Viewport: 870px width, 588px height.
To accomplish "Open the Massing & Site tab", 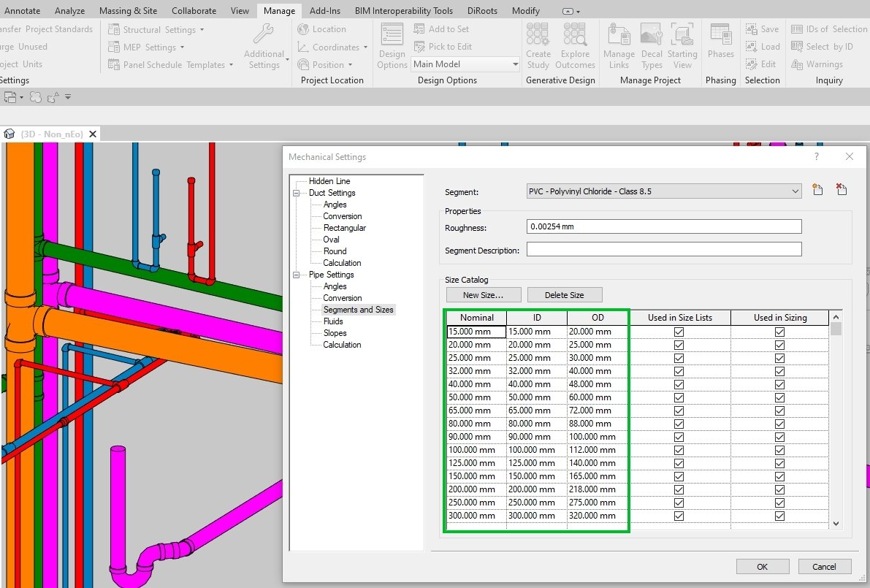I will pos(128,10).
